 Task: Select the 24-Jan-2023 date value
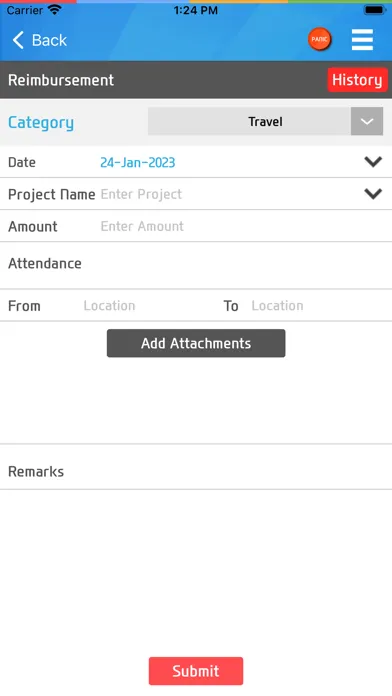click(x=138, y=162)
